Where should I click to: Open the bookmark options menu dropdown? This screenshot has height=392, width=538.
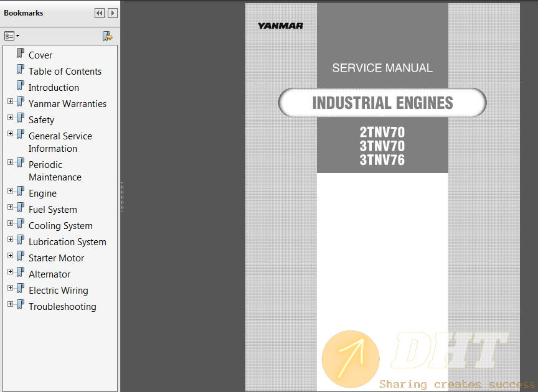pyautogui.click(x=12, y=35)
